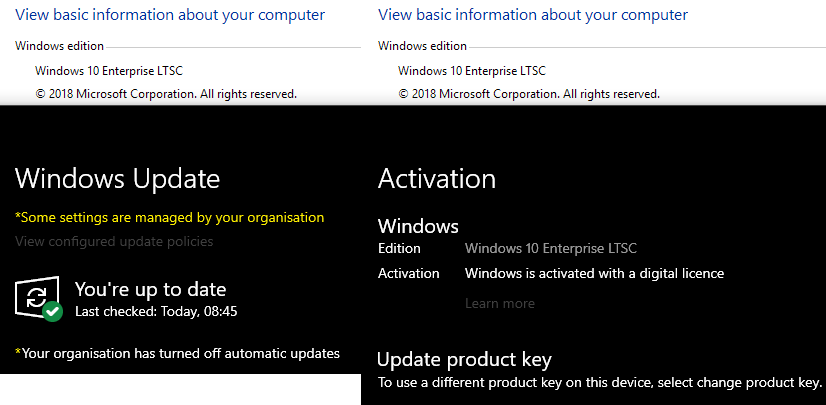
Task: Click the green checkmark badge on update icon
Action: click(53, 311)
